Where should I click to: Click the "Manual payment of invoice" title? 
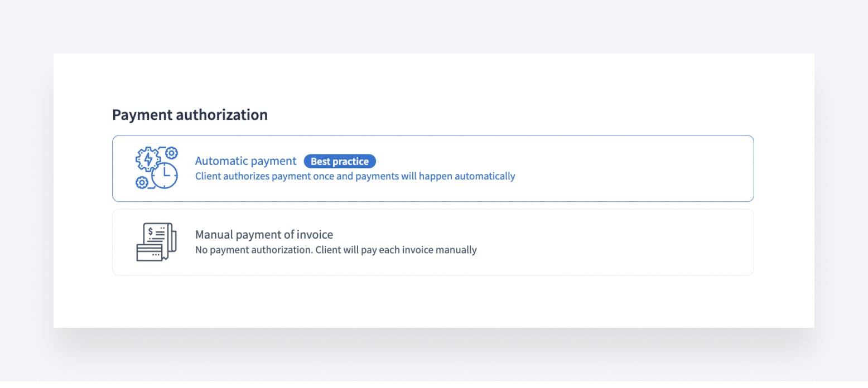pos(264,235)
